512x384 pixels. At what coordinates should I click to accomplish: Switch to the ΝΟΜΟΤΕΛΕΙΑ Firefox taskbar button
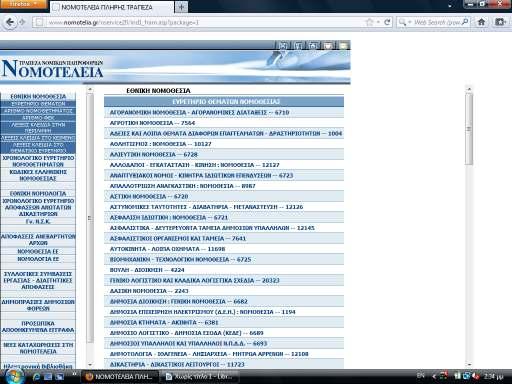120,377
